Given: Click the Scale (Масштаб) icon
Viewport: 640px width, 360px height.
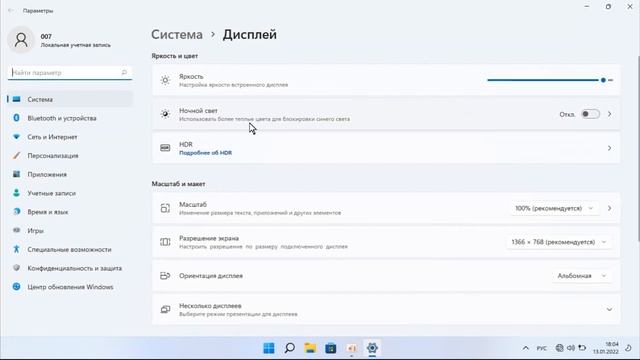Looking at the screenshot, I should [165, 208].
